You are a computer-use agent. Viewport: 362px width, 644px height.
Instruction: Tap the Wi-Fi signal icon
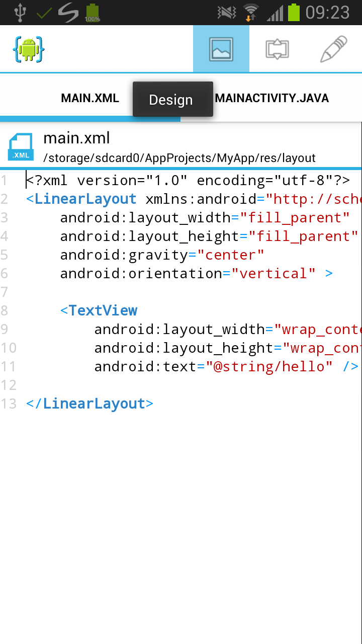(x=250, y=13)
